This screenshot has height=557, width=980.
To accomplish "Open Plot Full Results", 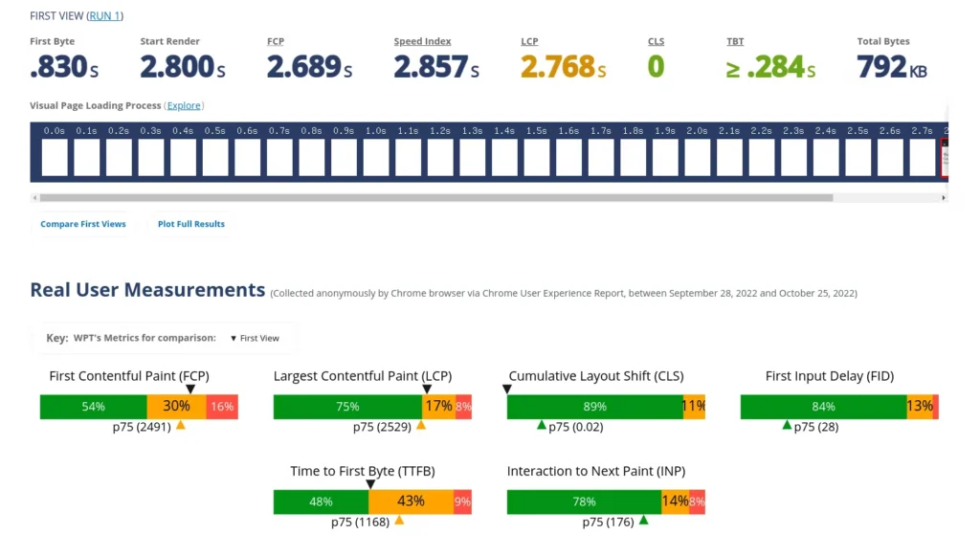I will click(191, 224).
